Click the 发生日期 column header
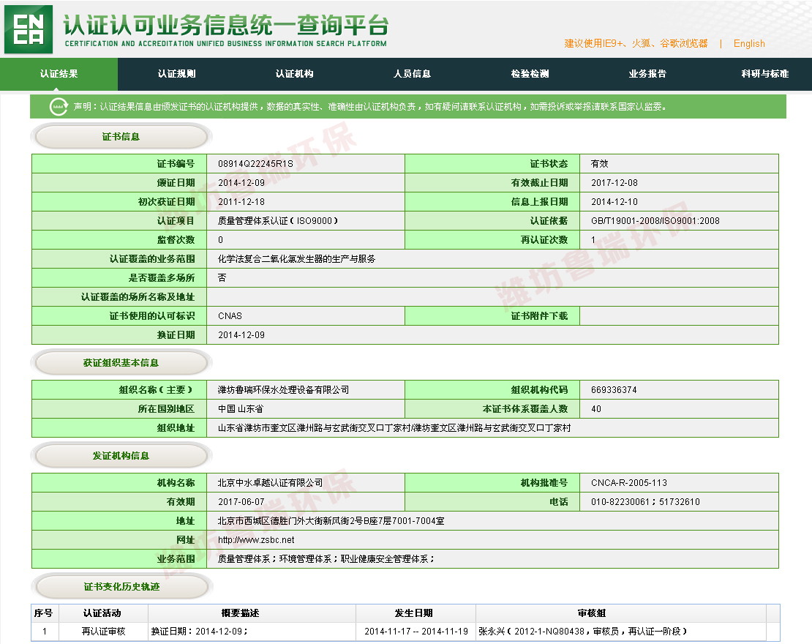 click(x=414, y=613)
